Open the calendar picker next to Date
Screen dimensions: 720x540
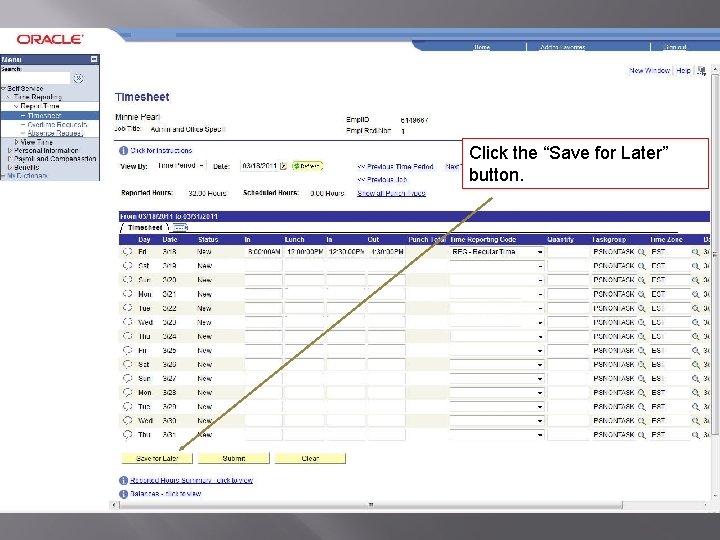(x=283, y=166)
